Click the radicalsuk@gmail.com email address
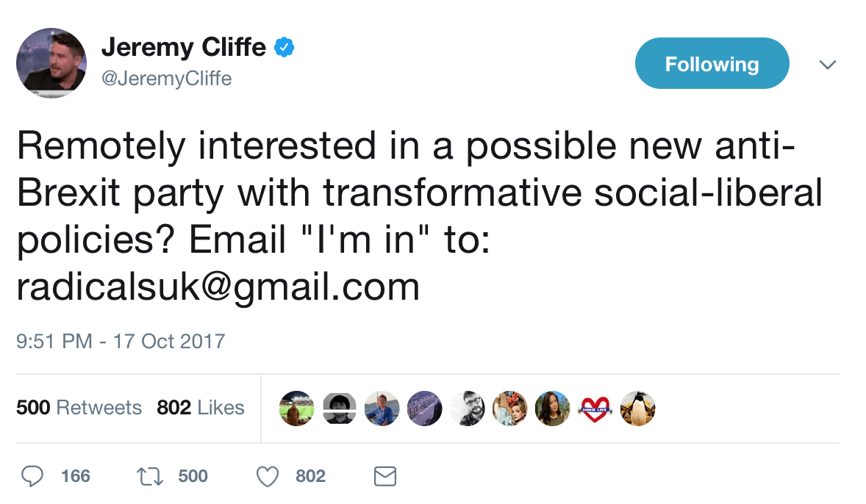Image resolution: width=866 pixels, height=504 pixels. tap(218, 287)
